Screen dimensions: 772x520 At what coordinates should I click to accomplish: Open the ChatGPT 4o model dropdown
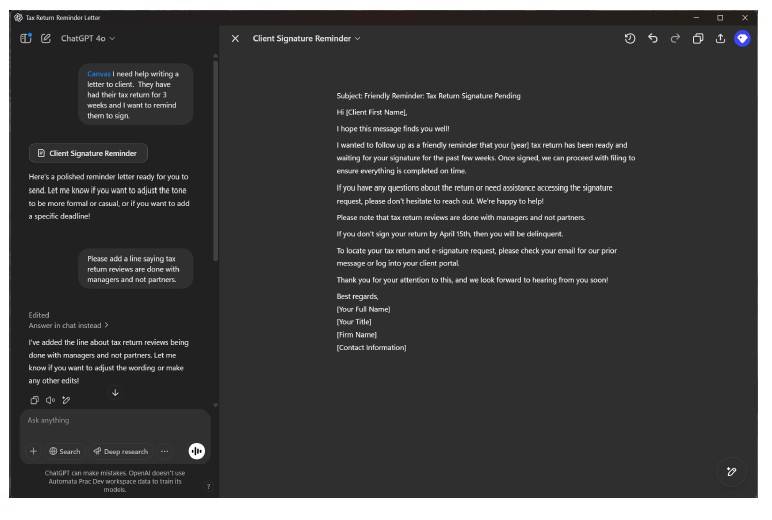click(x=88, y=38)
